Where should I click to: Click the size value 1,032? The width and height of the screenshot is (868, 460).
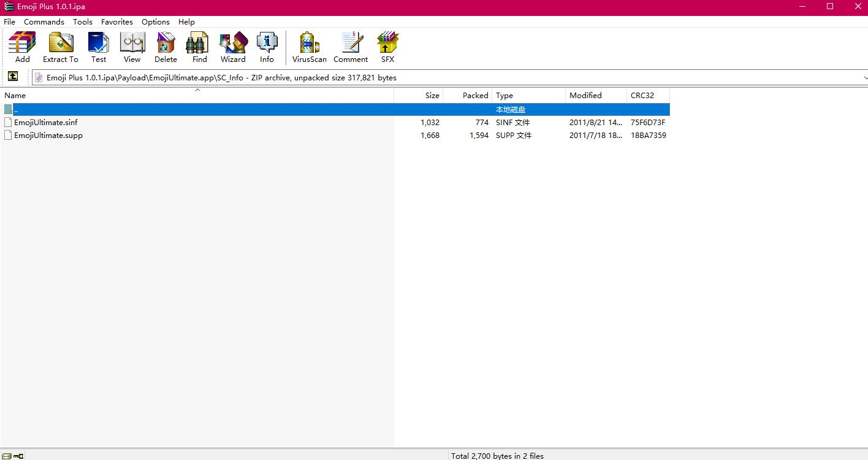(430, 122)
